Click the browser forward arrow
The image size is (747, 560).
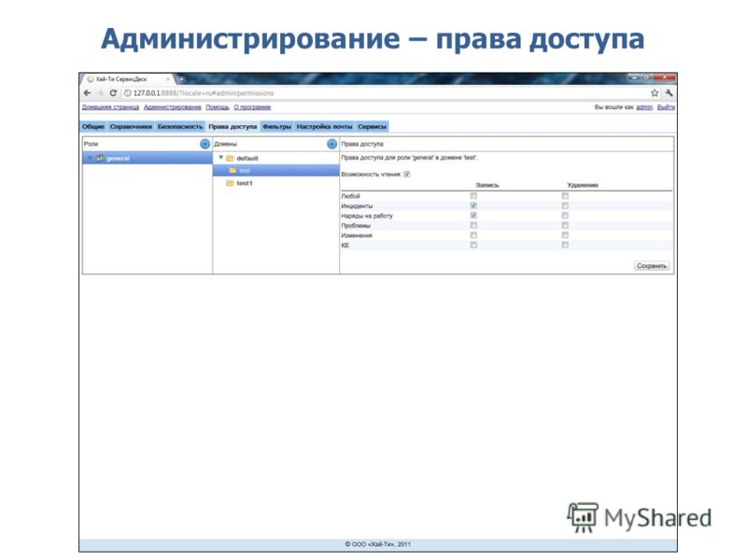[100, 92]
